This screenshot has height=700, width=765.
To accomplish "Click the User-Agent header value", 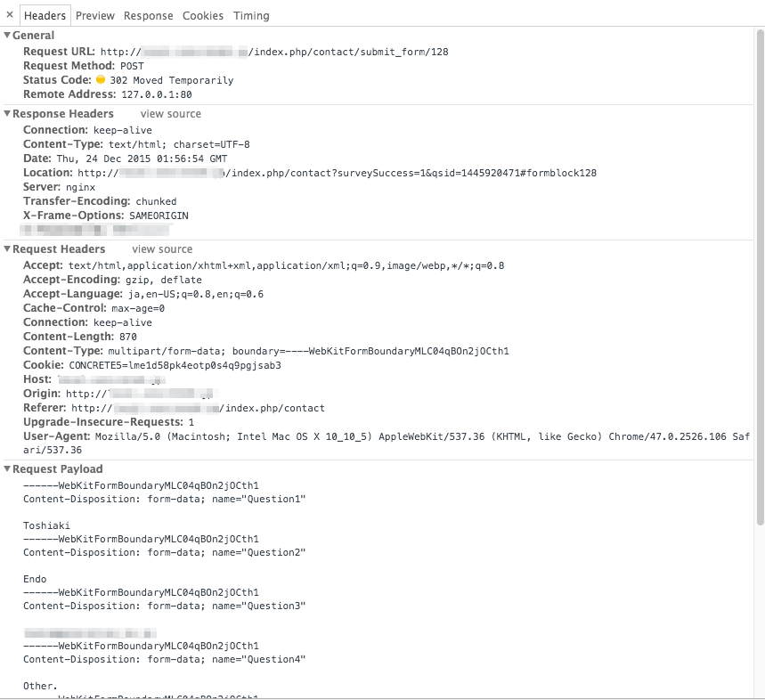I will tap(387, 443).
